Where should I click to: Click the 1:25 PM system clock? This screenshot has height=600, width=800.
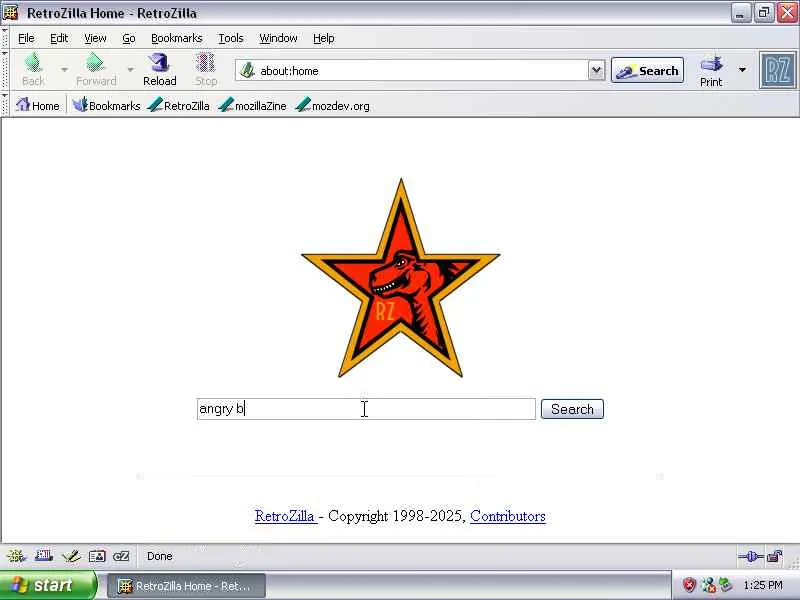click(763, 585)
